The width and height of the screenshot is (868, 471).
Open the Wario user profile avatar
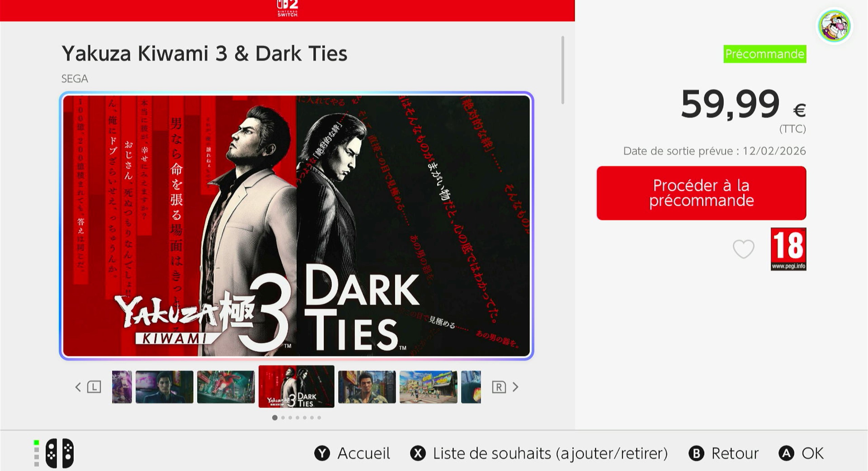(834, 26)
